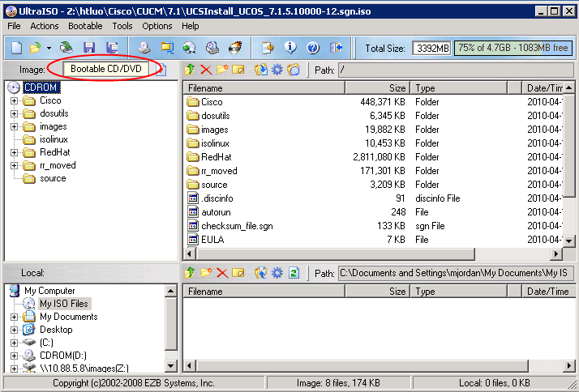Sort image list by Type column header

tap(459, 88)
